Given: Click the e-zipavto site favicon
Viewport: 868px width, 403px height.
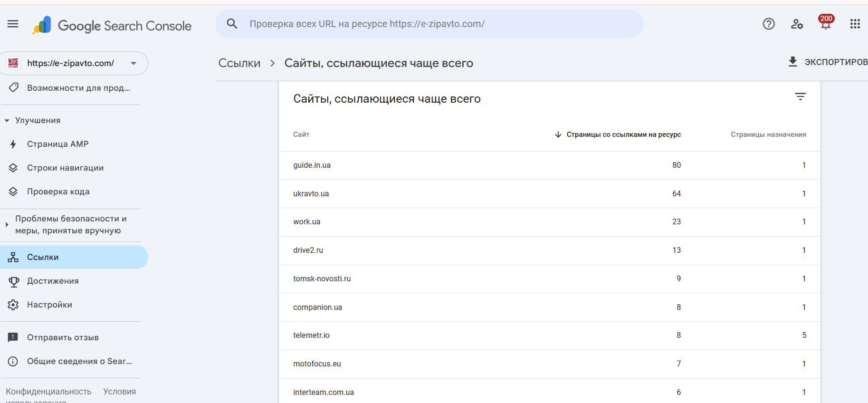Looking at the screenshot, I should coord(13,63).
